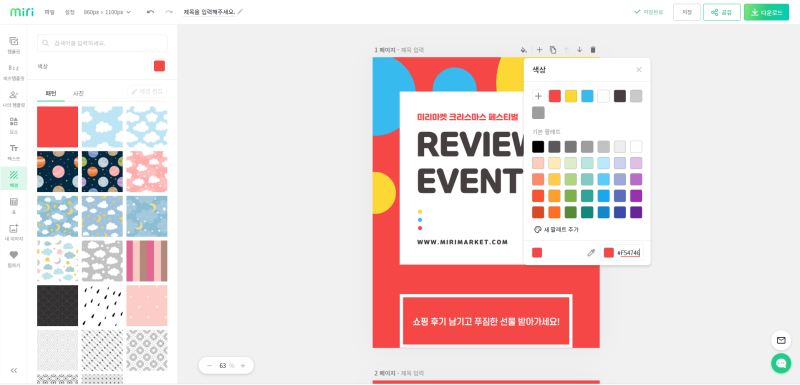Screen dimensions: 800x385
Task: Click WWW.MIRIMARKET.COM text on canvas
Action: 462,242
